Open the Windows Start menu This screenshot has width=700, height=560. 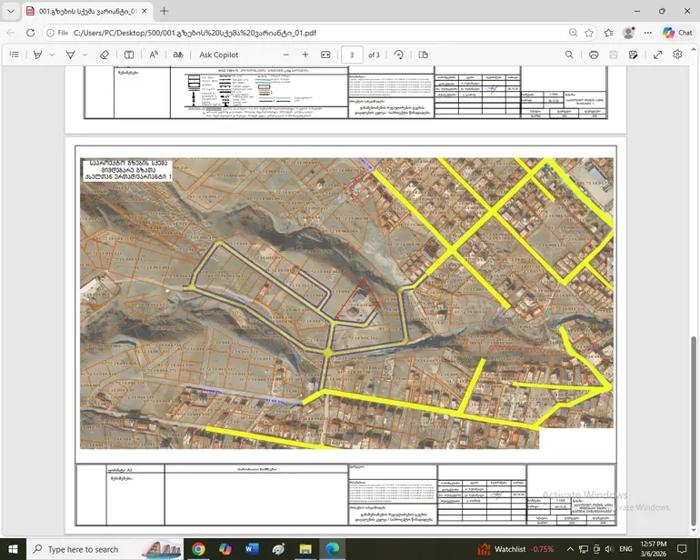pyautogui.click(x=13, y=549)
